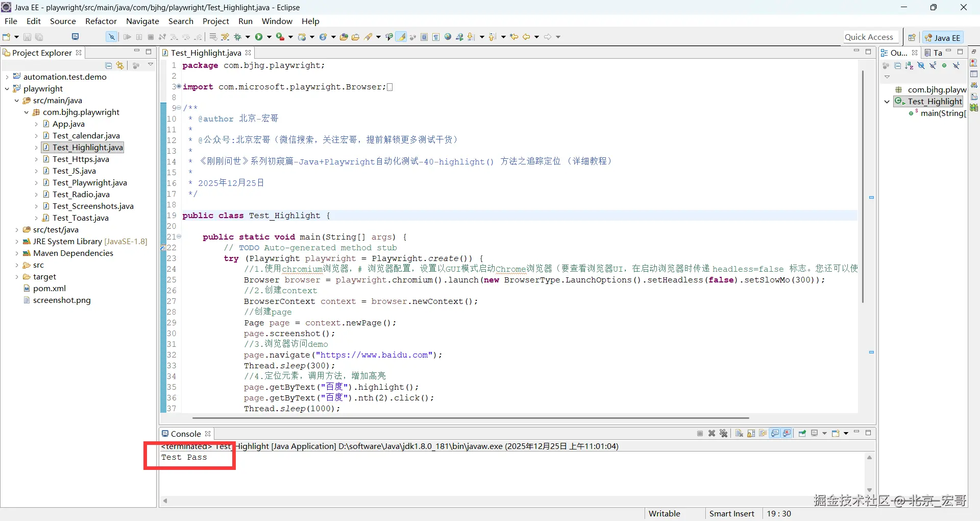Collapse All in Outline panel
This screenshot has width=980, height=521.
[897, 65]
